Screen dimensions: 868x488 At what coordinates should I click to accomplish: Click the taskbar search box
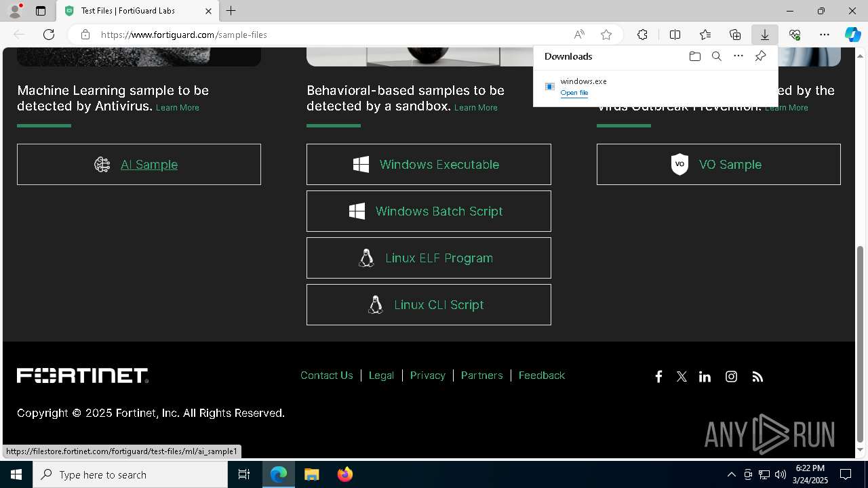130,474
